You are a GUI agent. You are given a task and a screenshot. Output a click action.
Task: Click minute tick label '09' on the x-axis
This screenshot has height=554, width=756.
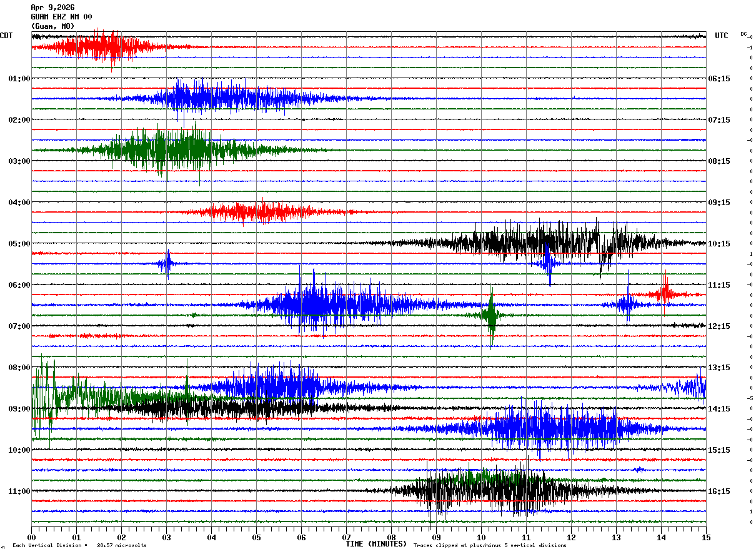point(437,537)
